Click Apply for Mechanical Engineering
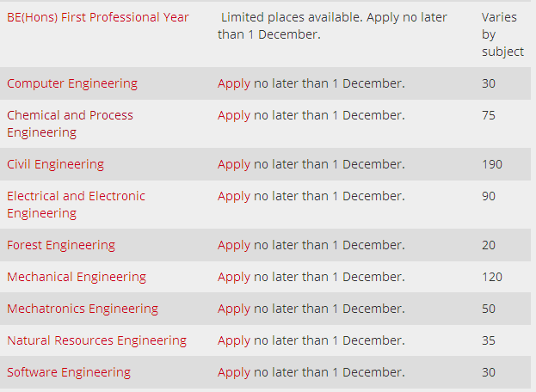The image size is (536, 392). [x=234, y=277]
